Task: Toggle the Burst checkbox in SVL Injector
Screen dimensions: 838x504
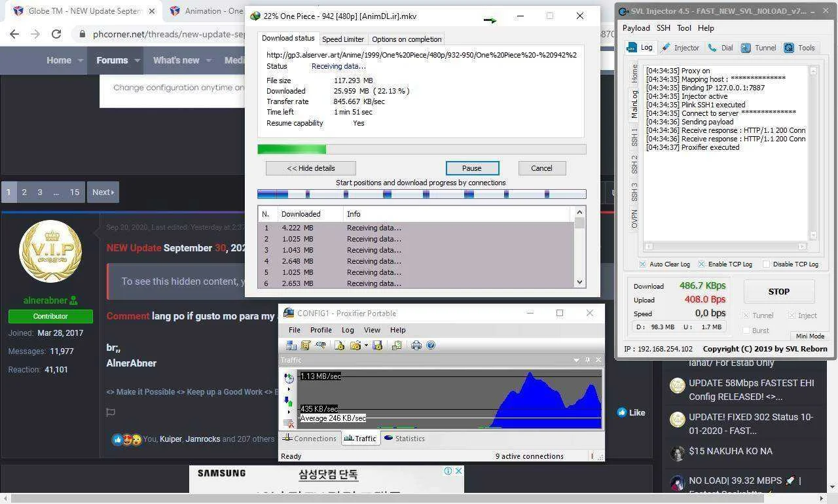Action: tap(746, 331)
